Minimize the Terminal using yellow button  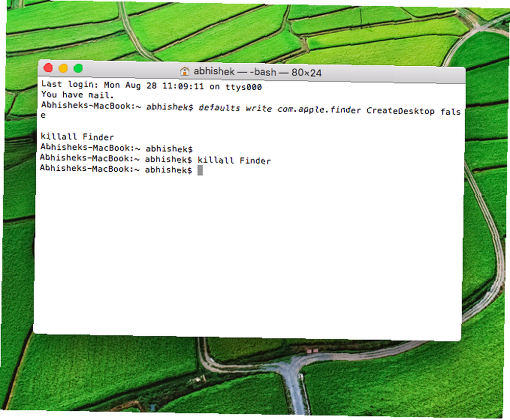point(63,68)
